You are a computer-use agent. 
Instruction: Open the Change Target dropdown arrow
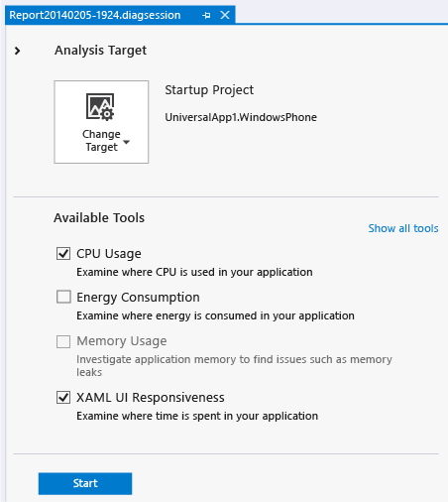[x=126, y=142]
